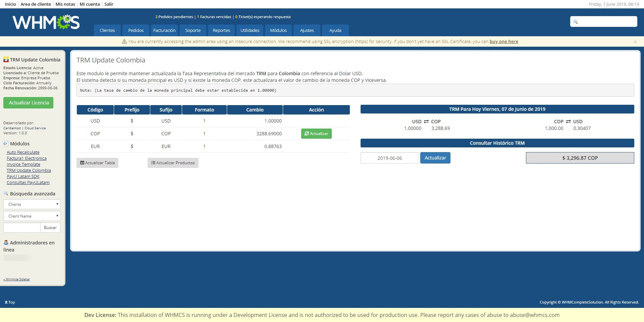Open Mis notas link
The width and height of the screenshot is (644, 322).
(x=65, y=4)
